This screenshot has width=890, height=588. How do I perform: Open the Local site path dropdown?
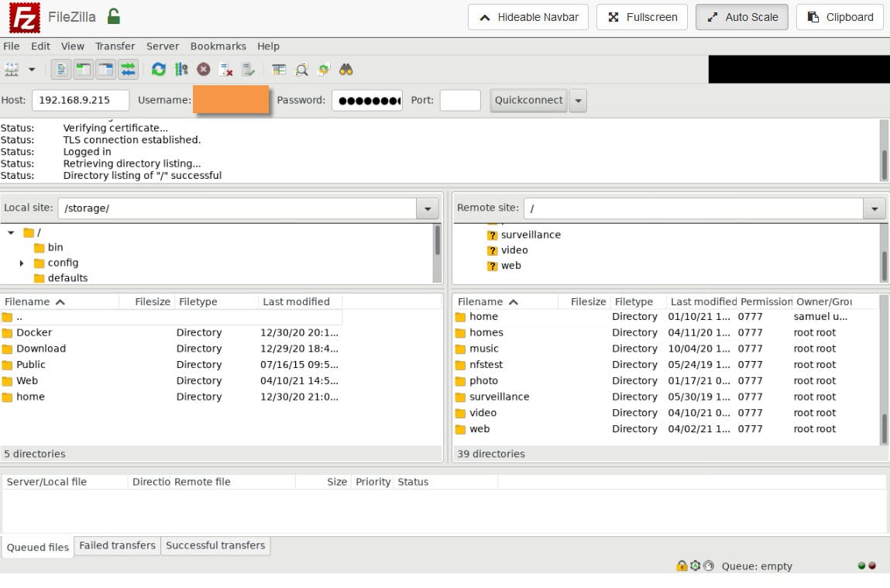(x=428, y=208)
